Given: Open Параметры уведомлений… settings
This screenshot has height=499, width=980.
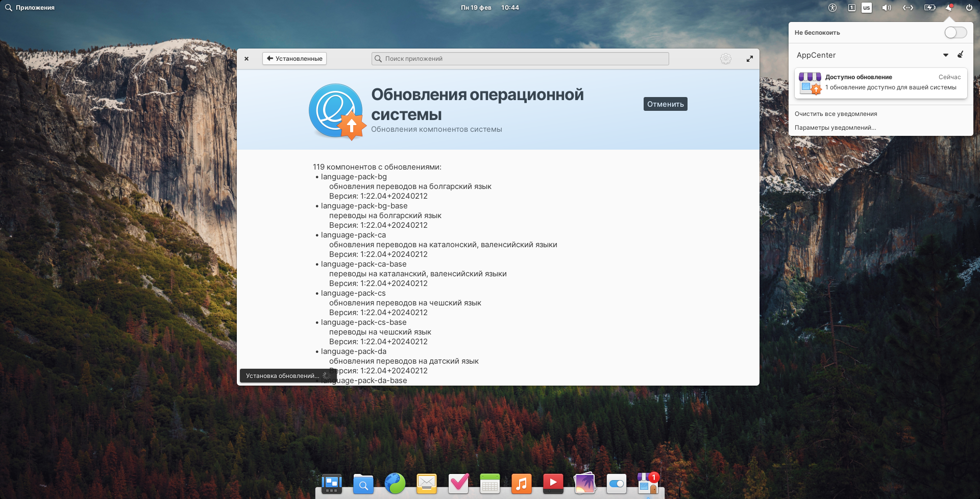Looking at the screenshot, I should 835,128.
